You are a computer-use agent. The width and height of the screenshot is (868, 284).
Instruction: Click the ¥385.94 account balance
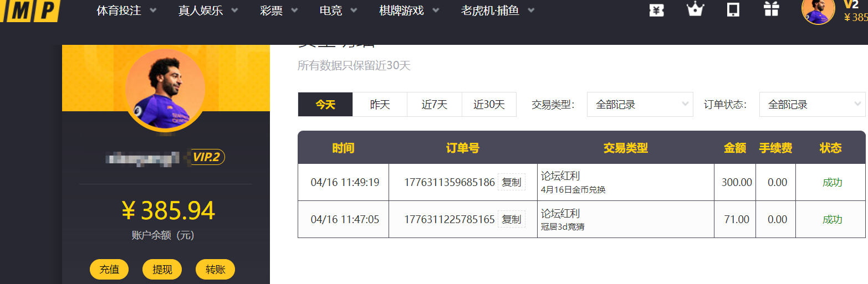coord(168,210)
